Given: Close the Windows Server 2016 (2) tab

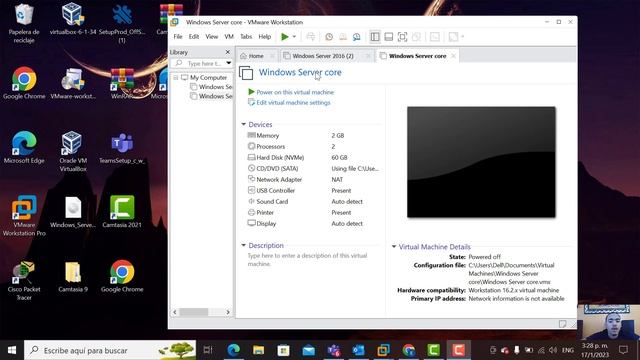Looking at the screenshot, I should 368,56.
